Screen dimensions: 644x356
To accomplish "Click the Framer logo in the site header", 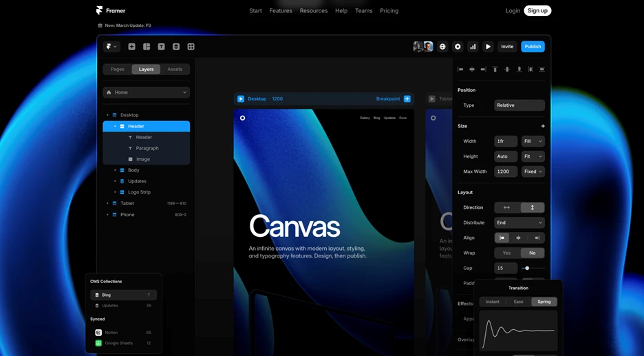I will (x=99, y=11).
